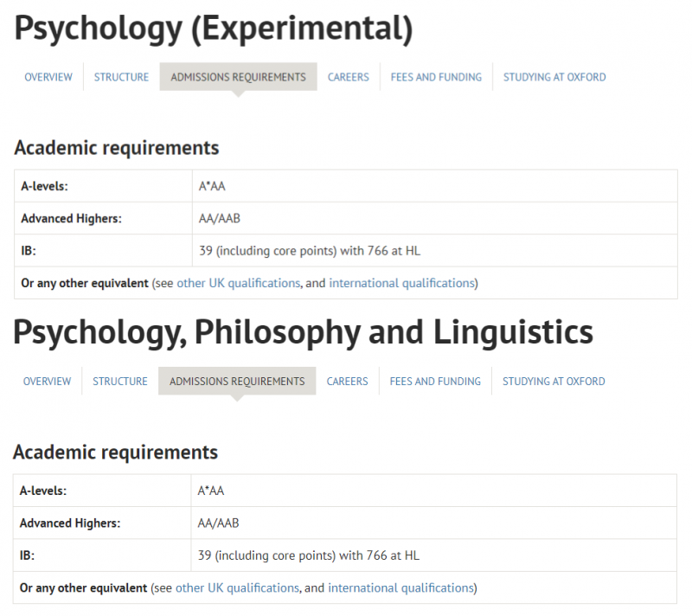This screenshot has width=692, height=616.
Task: Go to Studying at Oxford under Psychology (Experimental)
Action: (x=554, y=77)
